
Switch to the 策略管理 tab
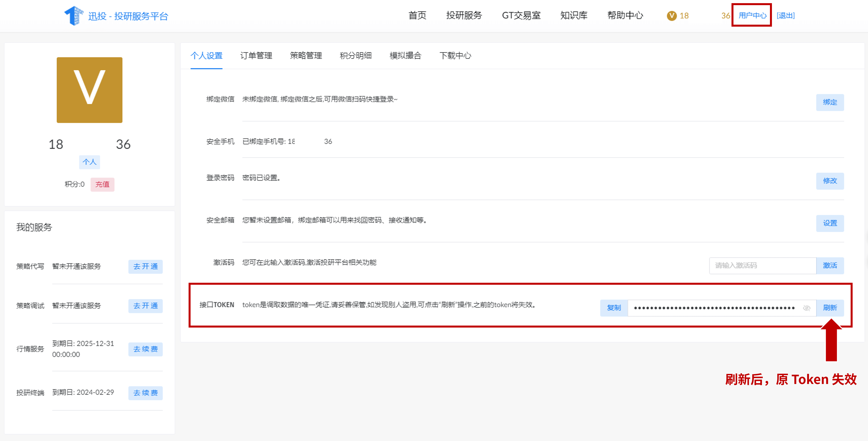click(306, 56)
